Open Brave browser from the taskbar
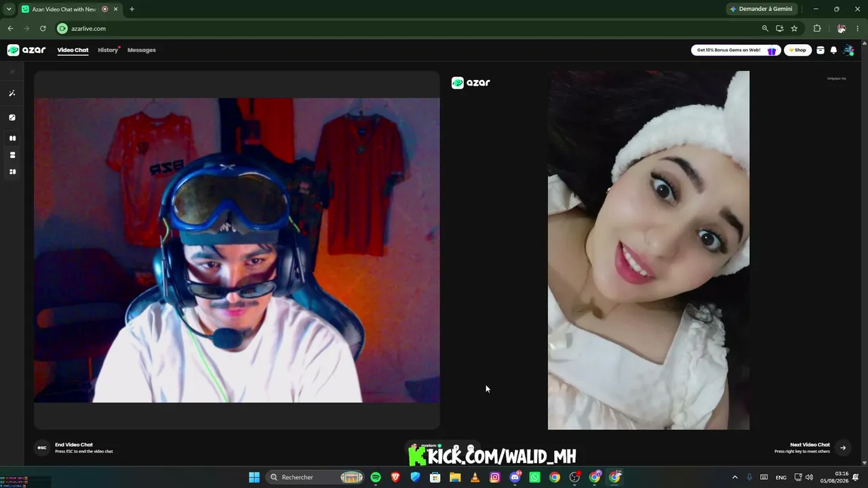Screen dimensions: 868x488 [395, 477]
